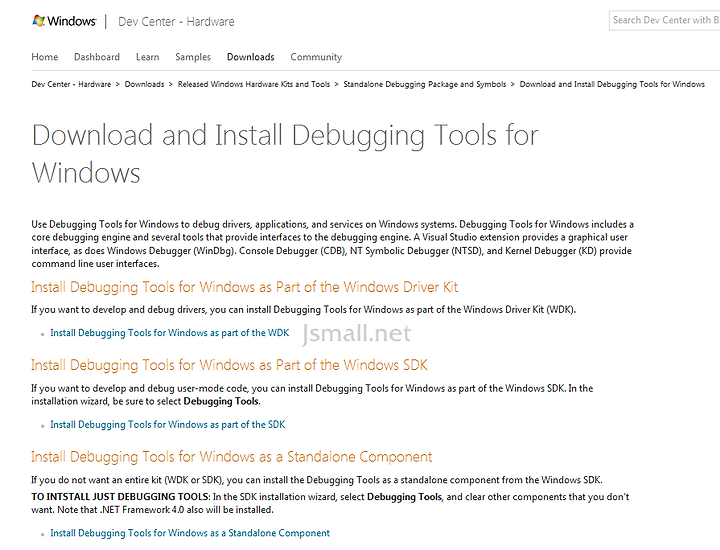Focus the Search Dev Center input box

tap(664, 20)
